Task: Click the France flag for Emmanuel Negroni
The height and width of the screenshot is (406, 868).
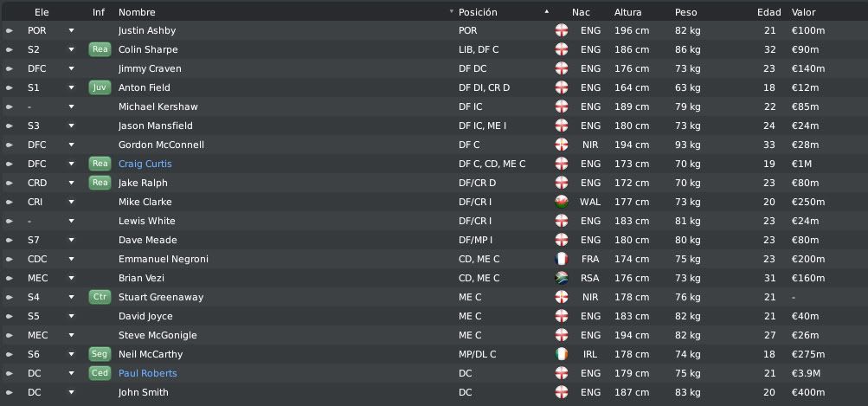Action: click(x=562, y=259)
